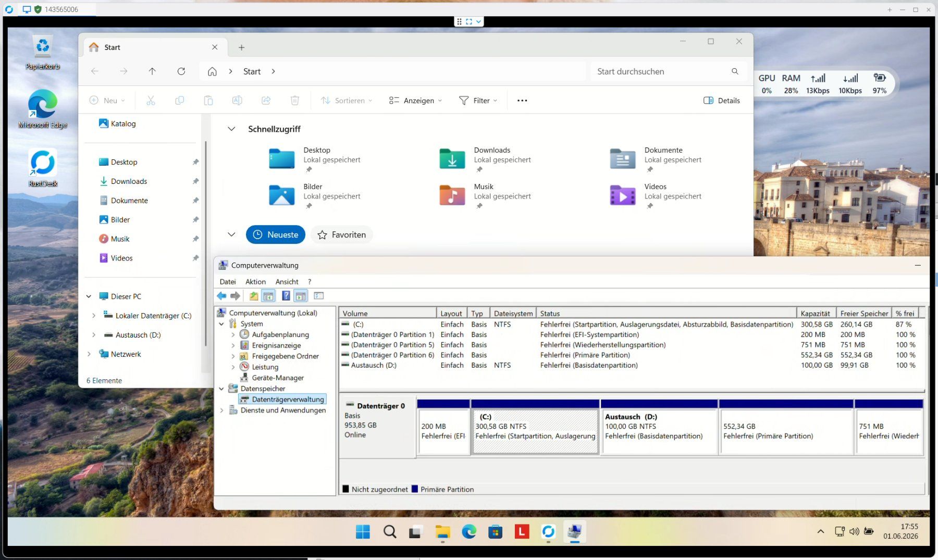938x560 pixels.
Task: Open the ? help menu
Action: (x=310, y=282)
